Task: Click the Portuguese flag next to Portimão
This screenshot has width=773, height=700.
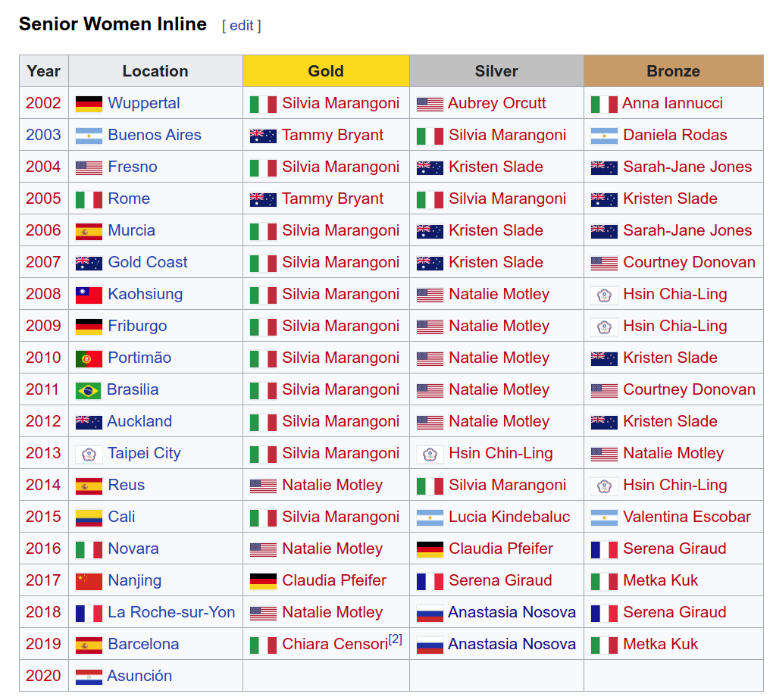Action: (89, 358)
